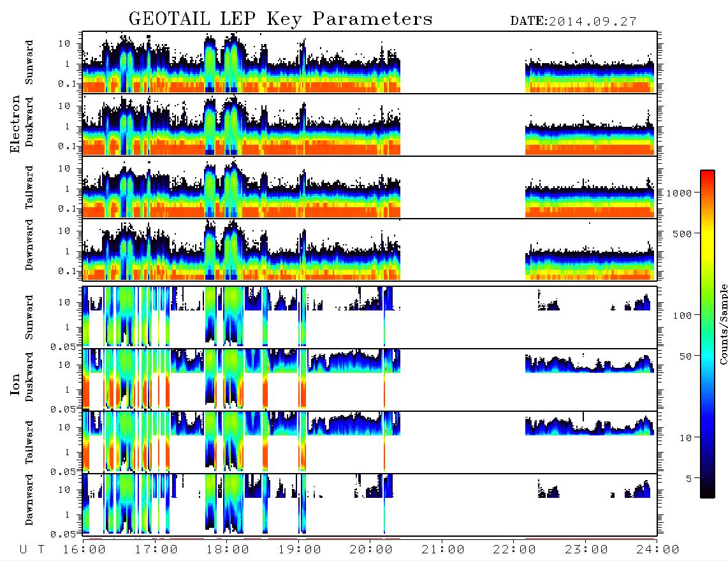Select the Ion Duskward panel label
Screen dimensions: 728x561
click(x=29, y=377)
